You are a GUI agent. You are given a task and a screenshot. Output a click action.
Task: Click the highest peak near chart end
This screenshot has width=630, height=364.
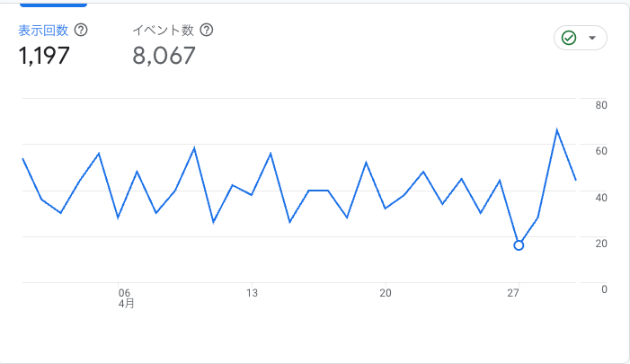click(557, 130)
